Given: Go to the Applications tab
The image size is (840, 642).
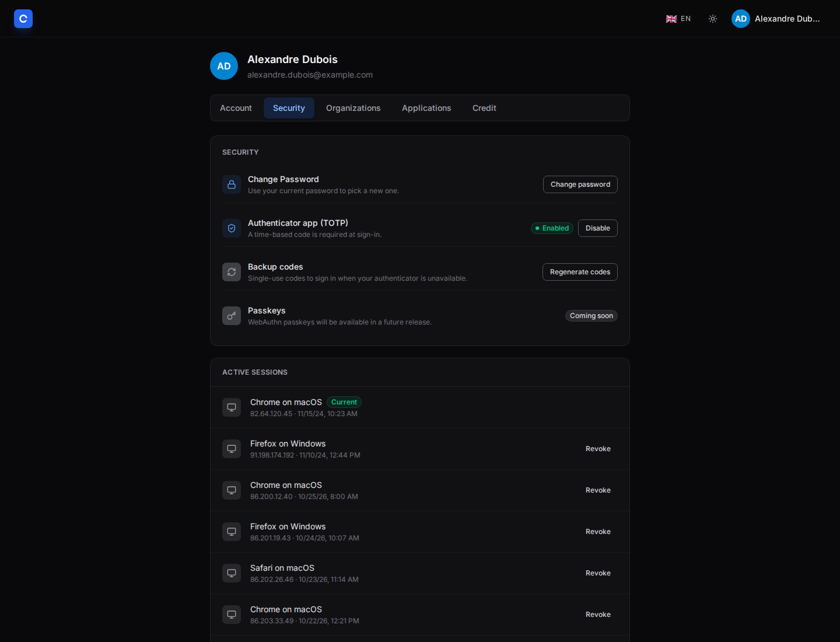Looking at the screenshot, I should [426, 108].
